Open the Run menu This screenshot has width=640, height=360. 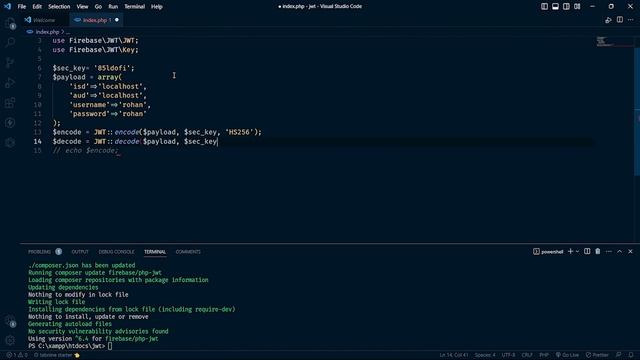pos(113,7)
